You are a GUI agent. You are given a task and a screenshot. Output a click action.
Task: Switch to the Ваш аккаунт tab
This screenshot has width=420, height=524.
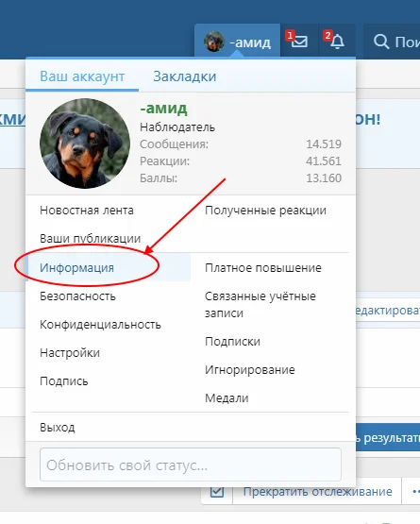82,76
